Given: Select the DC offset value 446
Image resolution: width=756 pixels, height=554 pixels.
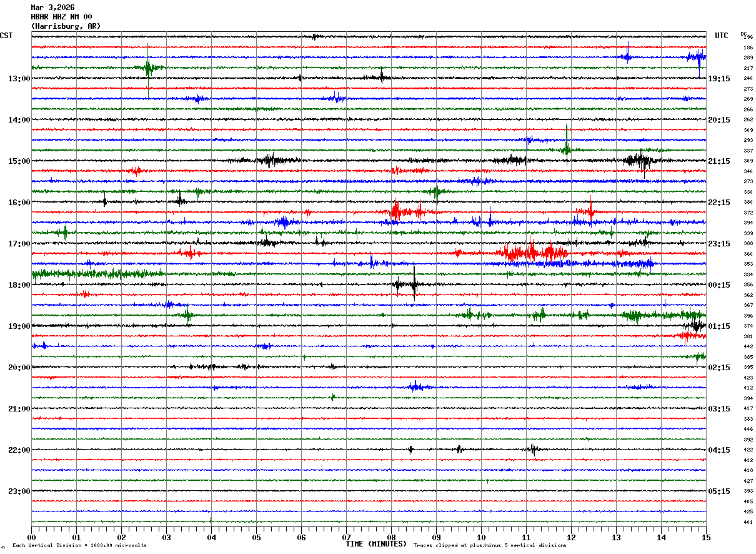Looking at the screenshot, I should tap(748, 429).
